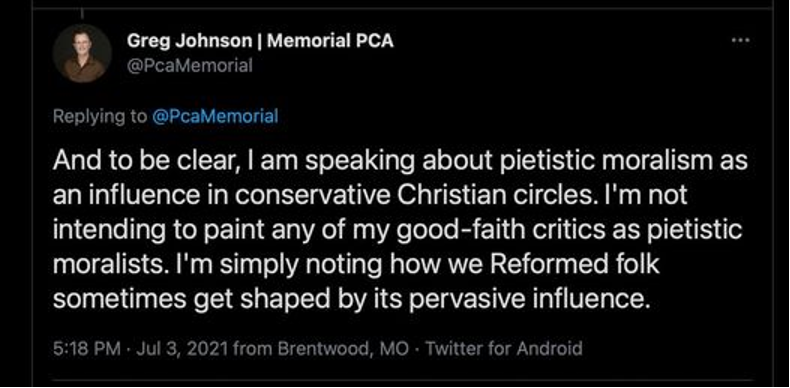Open the Greg Johnson | Memorial PCA display name

tap(259, 41)
